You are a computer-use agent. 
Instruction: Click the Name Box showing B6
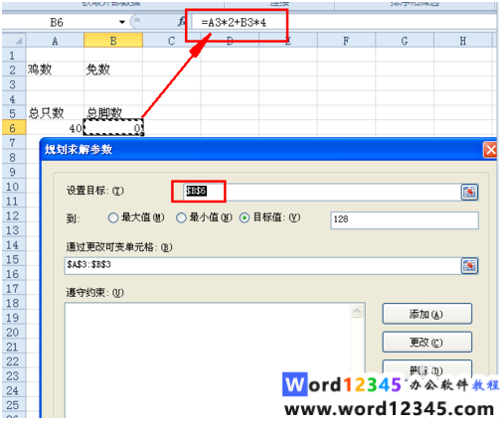[x=62, y=22]
